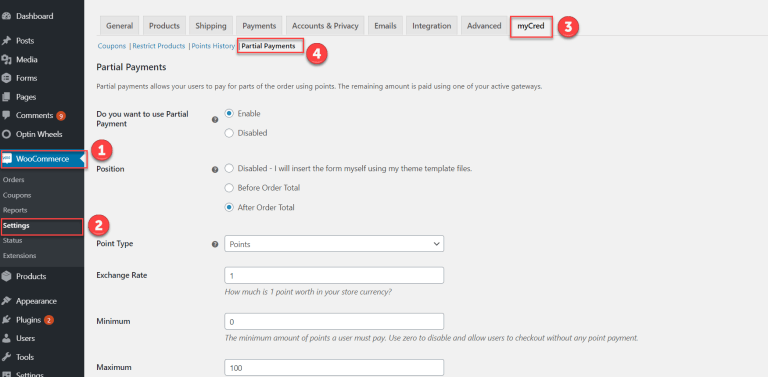Go to Restrict Products subsection
This screenshot has width=768, height=377.
pos(159,46)
